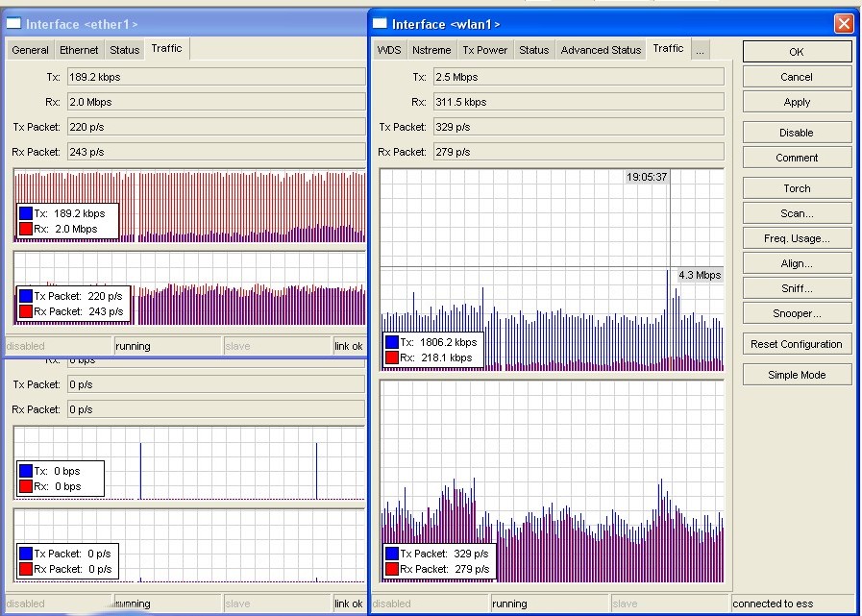Viewport: 862px width, 616px height.
Task: Click the Apply button
Action: (797, 102)
